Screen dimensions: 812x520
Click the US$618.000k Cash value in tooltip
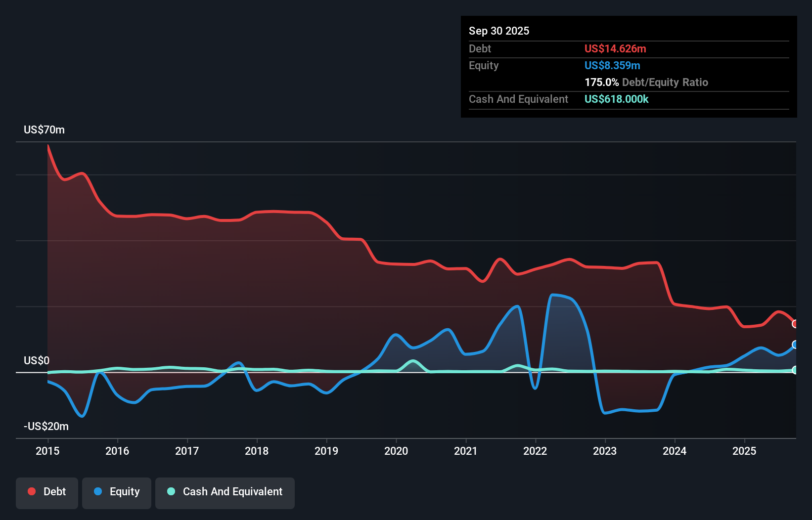[x=616, y=99]
